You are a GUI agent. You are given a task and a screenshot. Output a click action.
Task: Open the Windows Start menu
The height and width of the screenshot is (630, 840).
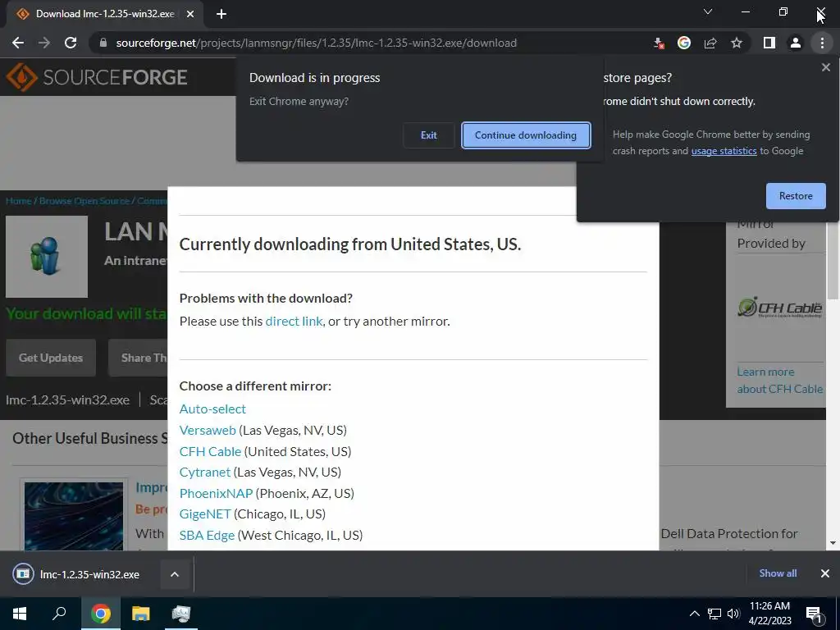[x=20, y=614]
